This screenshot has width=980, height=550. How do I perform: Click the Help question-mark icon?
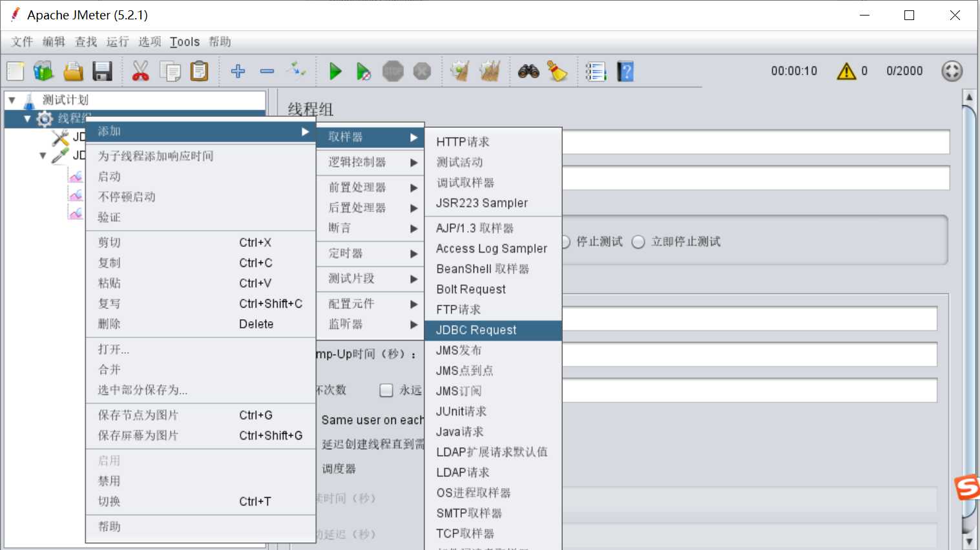[x=625, y=71]
